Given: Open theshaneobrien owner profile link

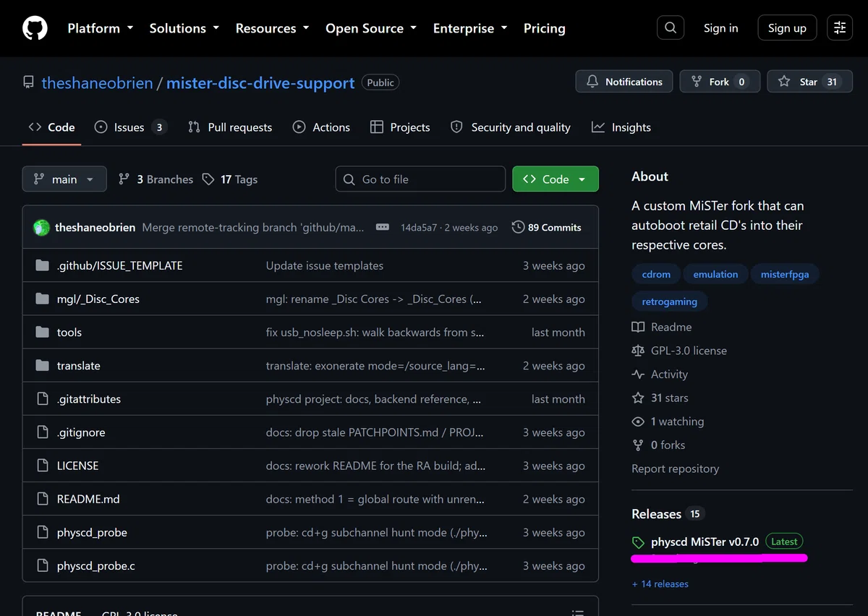Looking at the screenshot, I should click(x=97, y=82).
